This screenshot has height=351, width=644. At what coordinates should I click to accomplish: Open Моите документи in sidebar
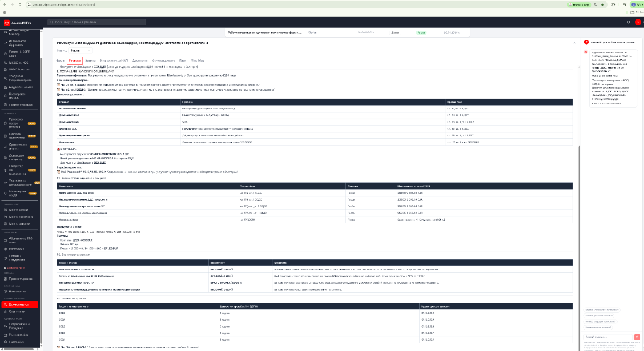[x=21, y=217]
